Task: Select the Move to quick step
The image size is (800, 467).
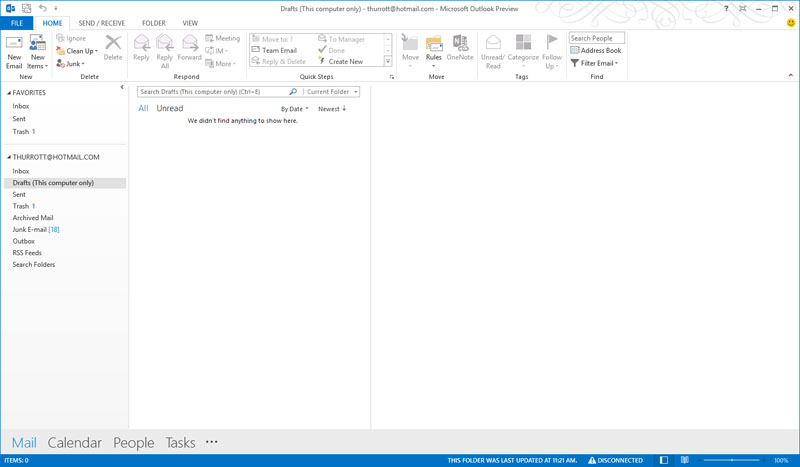Action: pos(273,39)
